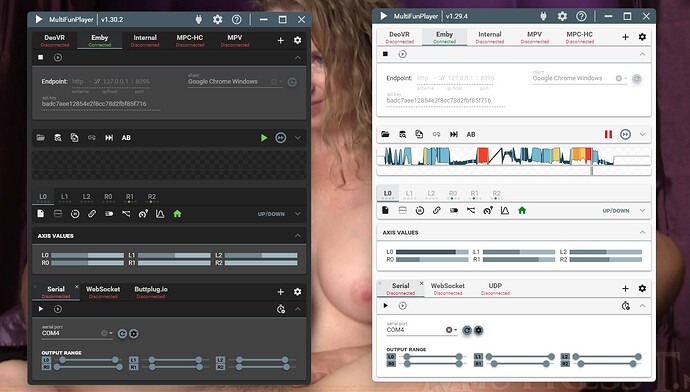The width and height of the screenshot is (690, 392).
Task: Click the serial port settings gear in the light window
Action: 478,330
